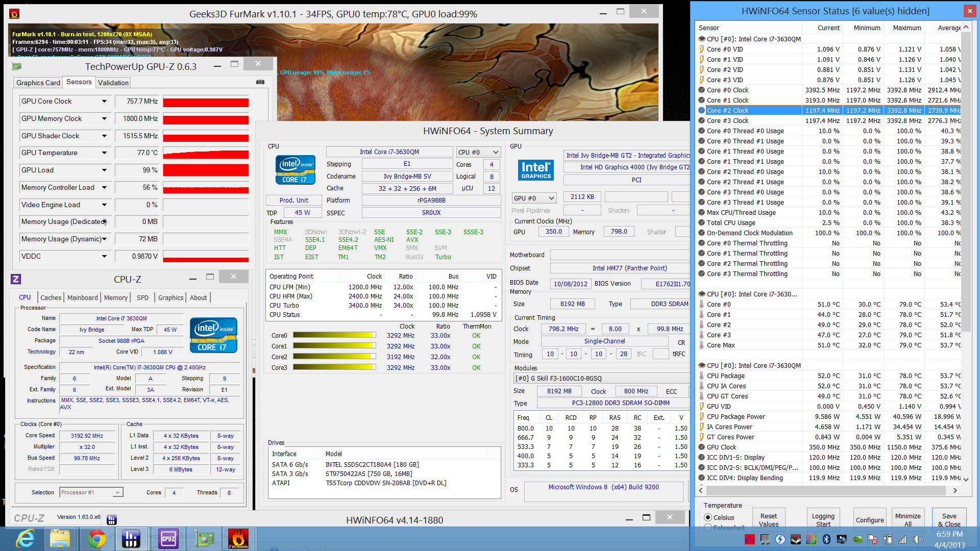Click the Intel Graphics logo in System Summary
The height and width of the screenshot is (551, 980).
[536, 170]
